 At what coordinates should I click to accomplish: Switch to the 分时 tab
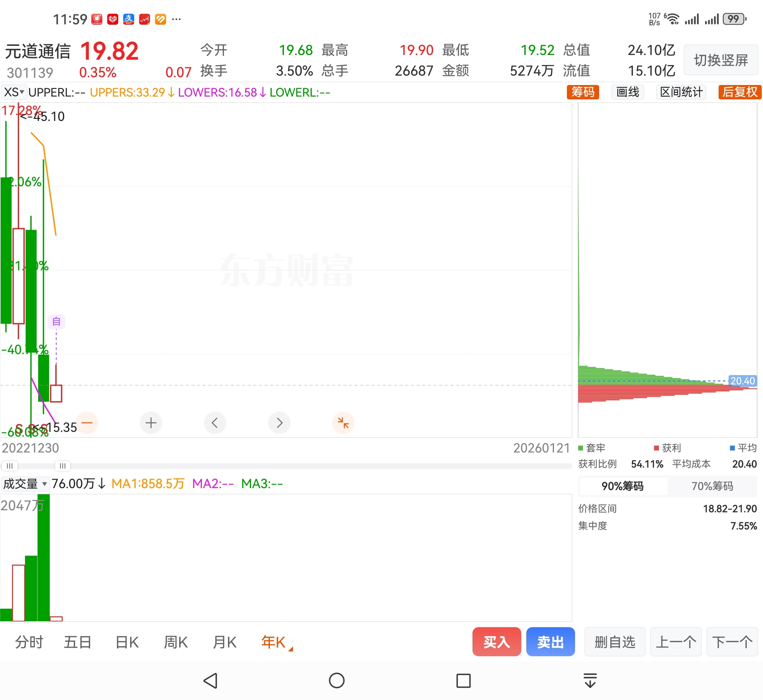pos(29,642)
